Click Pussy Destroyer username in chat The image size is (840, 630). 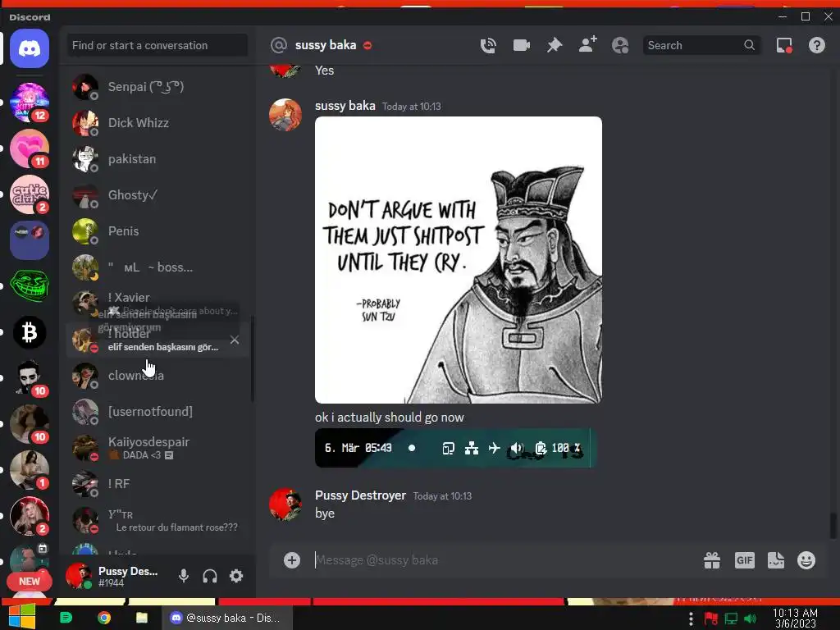click(x=361, y=495)
